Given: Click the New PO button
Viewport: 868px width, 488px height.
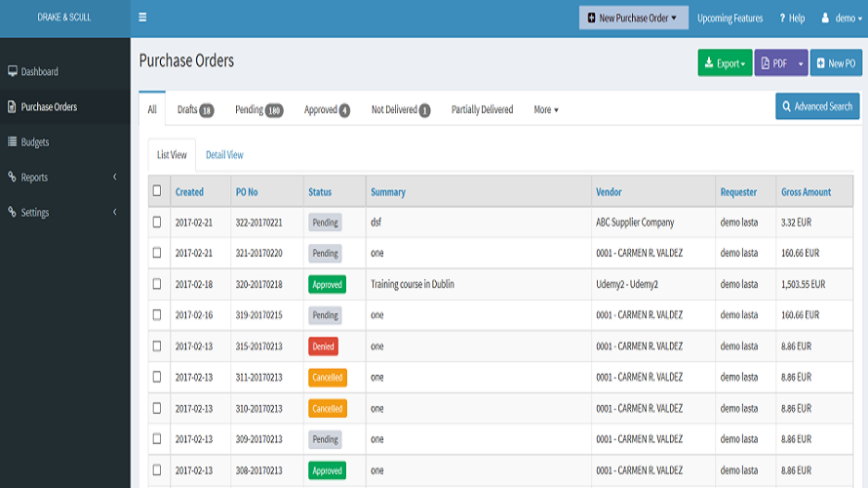Looking at the screenshot, I should coord(836,63).
